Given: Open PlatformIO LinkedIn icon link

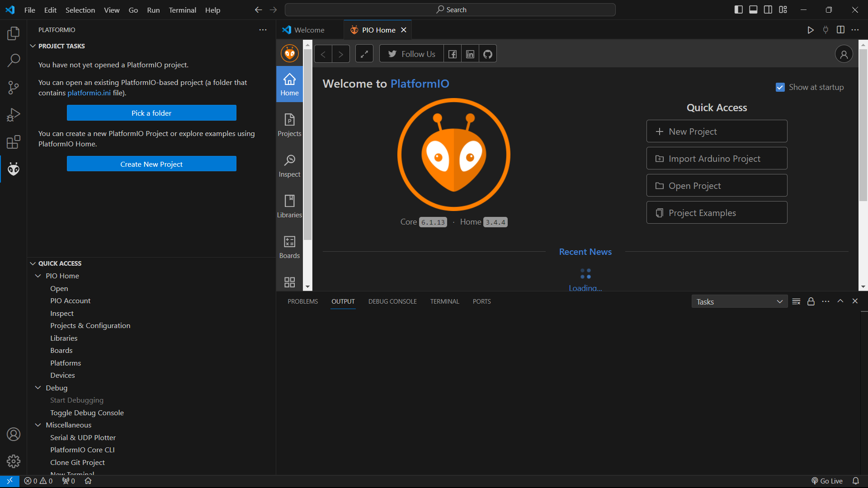Looking at the screenshot, I should click(x=470, y=54).
